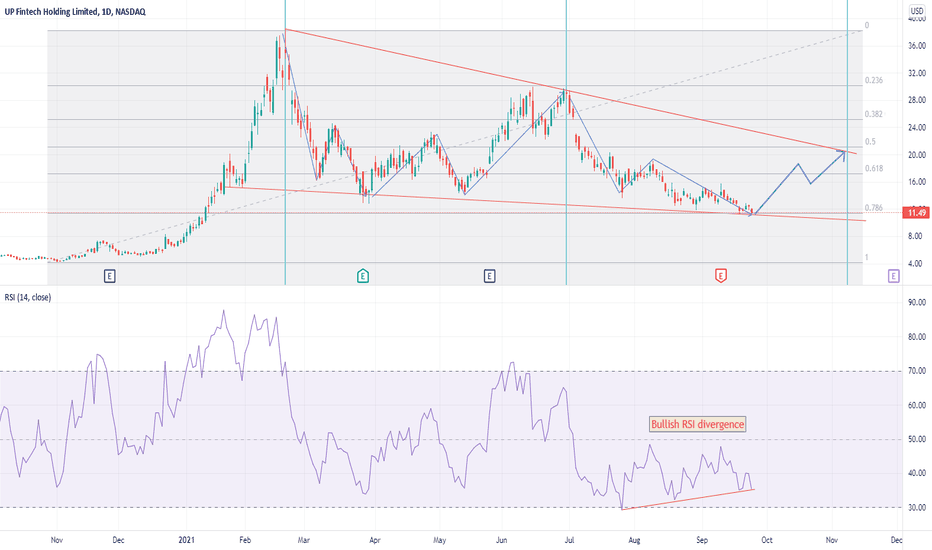Click the Jun label on time axis
Viewport: 932px width, 550px height.
point(501,540)
